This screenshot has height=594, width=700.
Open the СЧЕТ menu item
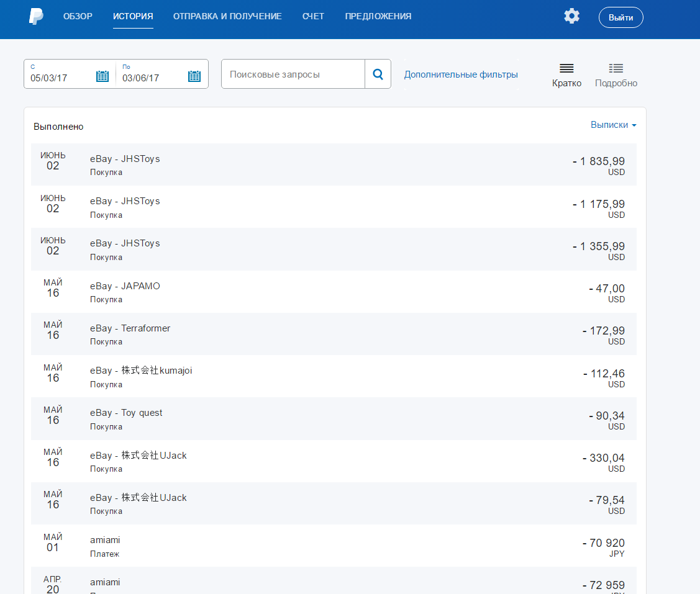click(313, 17)
